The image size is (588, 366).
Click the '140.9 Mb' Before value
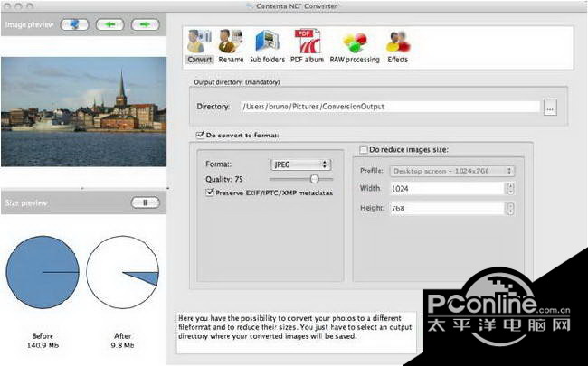click(43, 345)
